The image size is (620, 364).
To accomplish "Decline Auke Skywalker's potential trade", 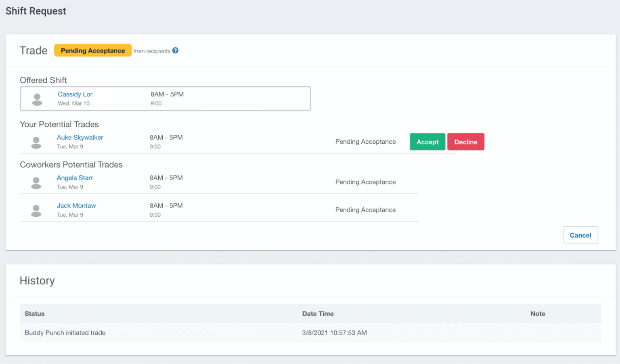I will tap(466, 142).
